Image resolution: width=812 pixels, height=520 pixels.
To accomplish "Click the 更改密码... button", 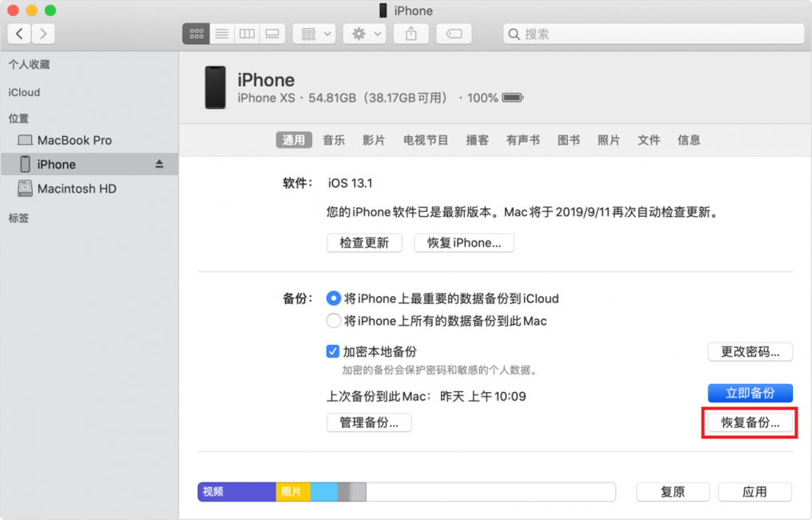I will coord(750,352).
